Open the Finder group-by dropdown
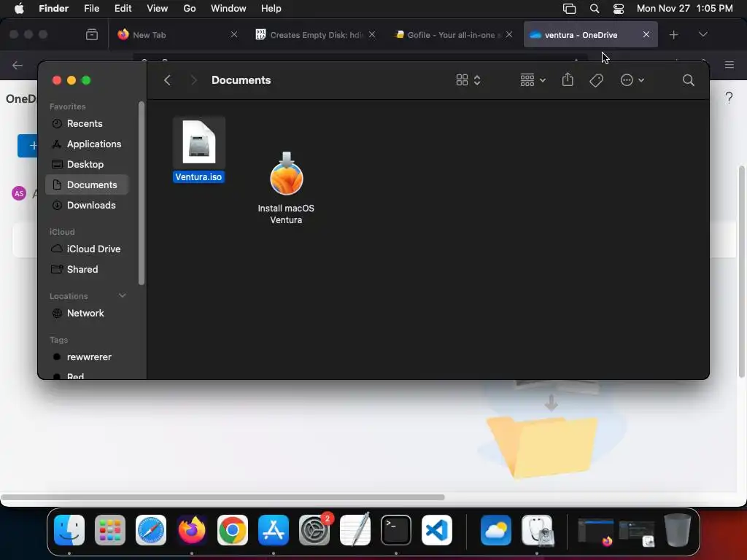 (533, 80)
